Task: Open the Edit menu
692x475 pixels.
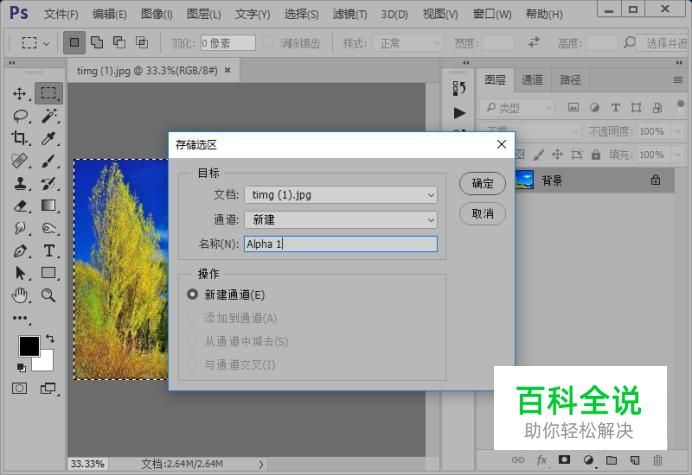Action: click(109, 14)
